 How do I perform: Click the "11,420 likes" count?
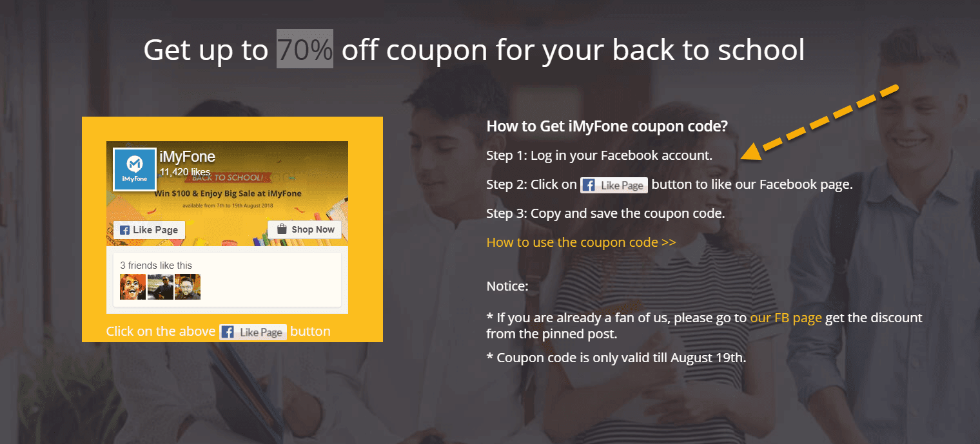click(185, 172)
